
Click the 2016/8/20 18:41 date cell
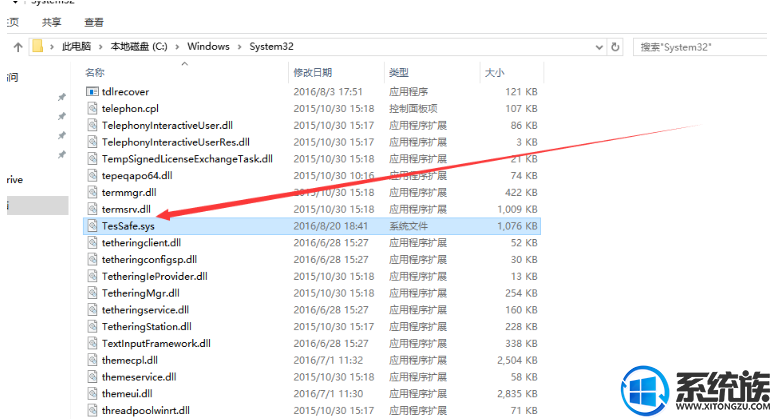(330, 226)
